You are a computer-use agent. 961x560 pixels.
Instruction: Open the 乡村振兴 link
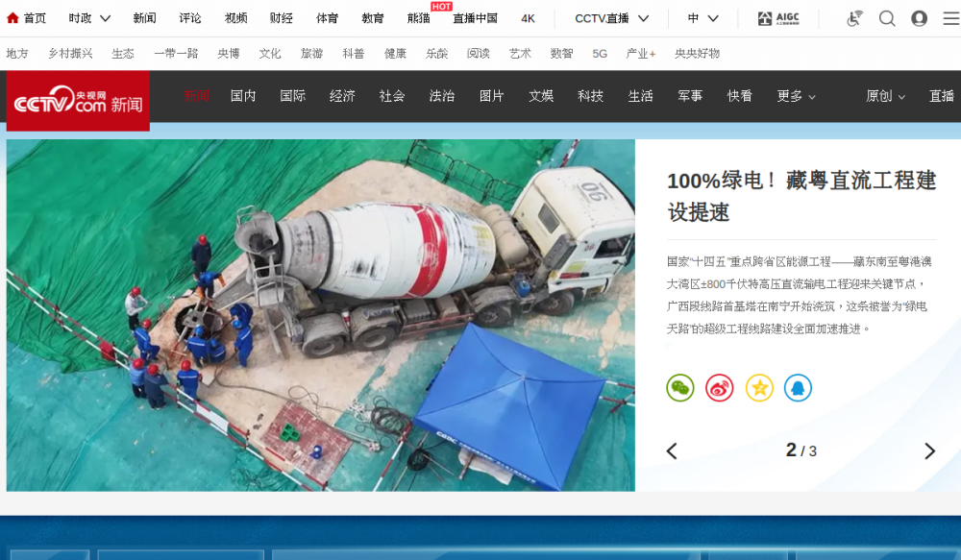tap(70, 53)
